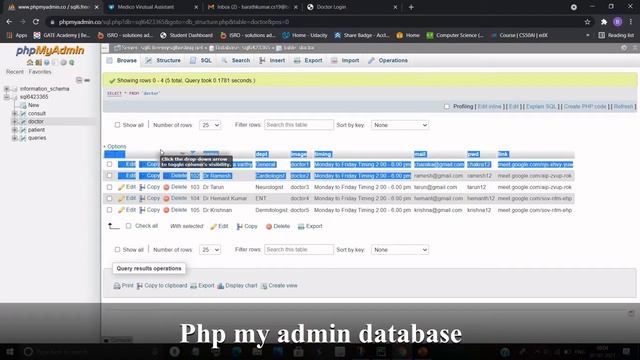Image resolution: width=640 pixels, height=360 pixels.
Task: Switch to Structure tab
Action: 163,60
